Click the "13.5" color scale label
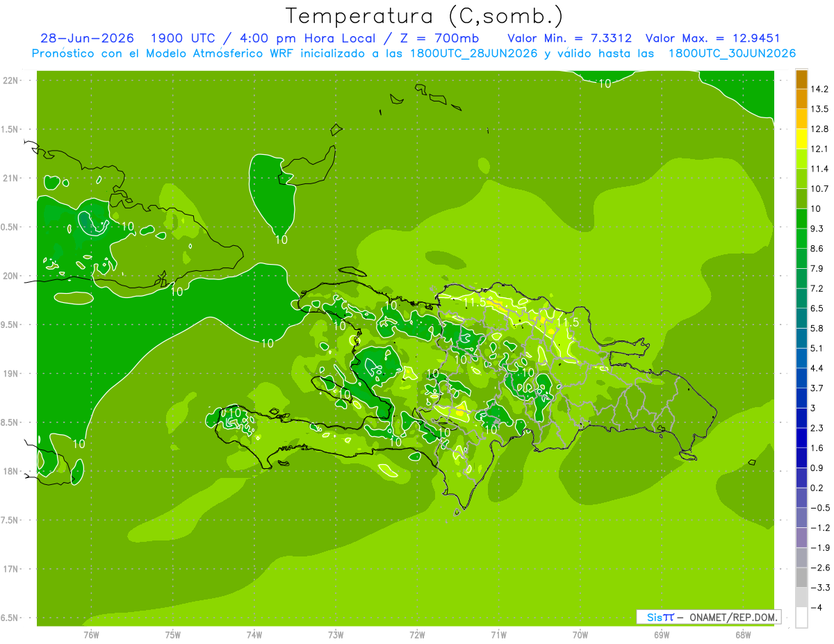Screen dimensions: 834x644 819,108
